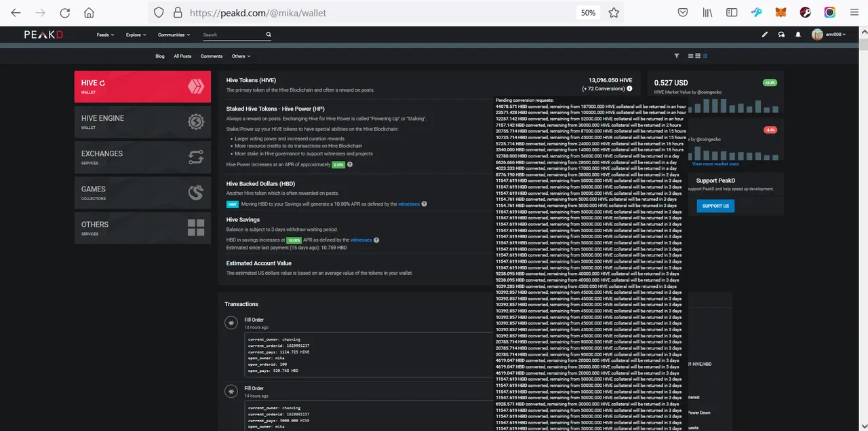Switch to the compact list layout icon
The width and height of the screenshot is (868, 431).
(705, 56)
